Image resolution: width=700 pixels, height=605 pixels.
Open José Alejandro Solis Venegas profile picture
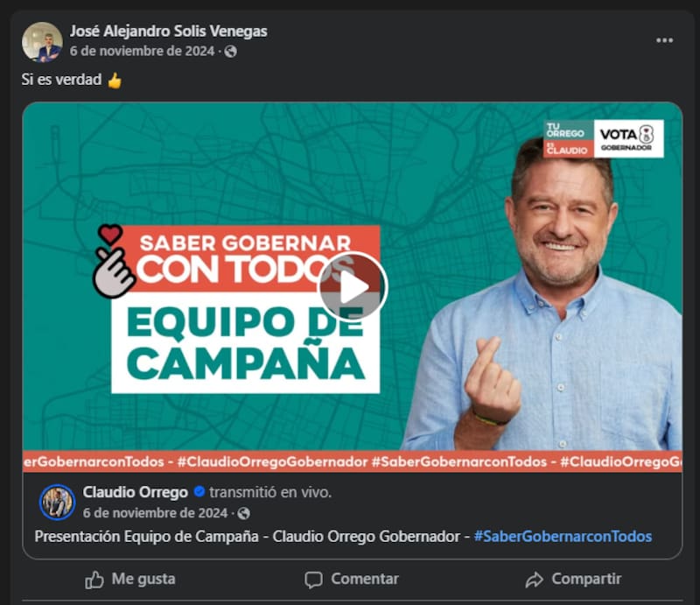[x=42, y=42]
